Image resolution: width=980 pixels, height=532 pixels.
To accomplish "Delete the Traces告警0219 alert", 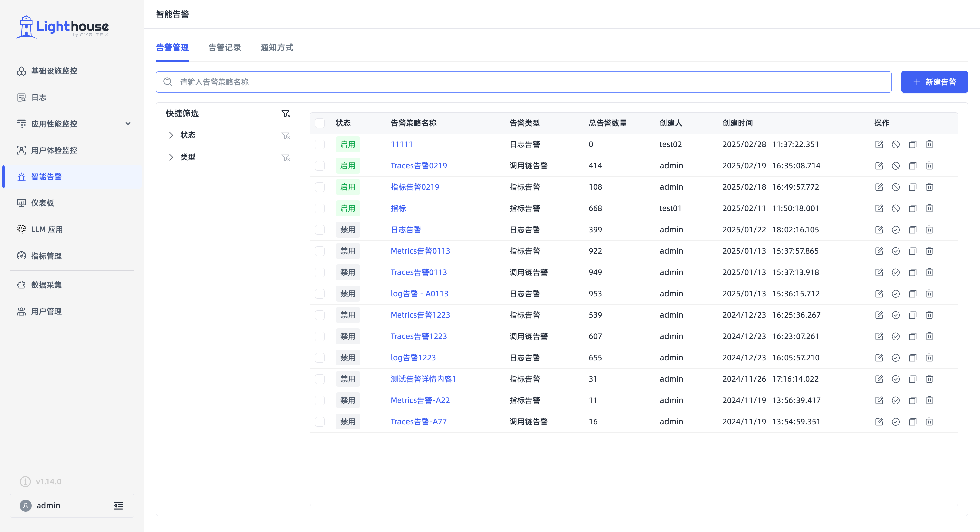I will tap(929, 166).
